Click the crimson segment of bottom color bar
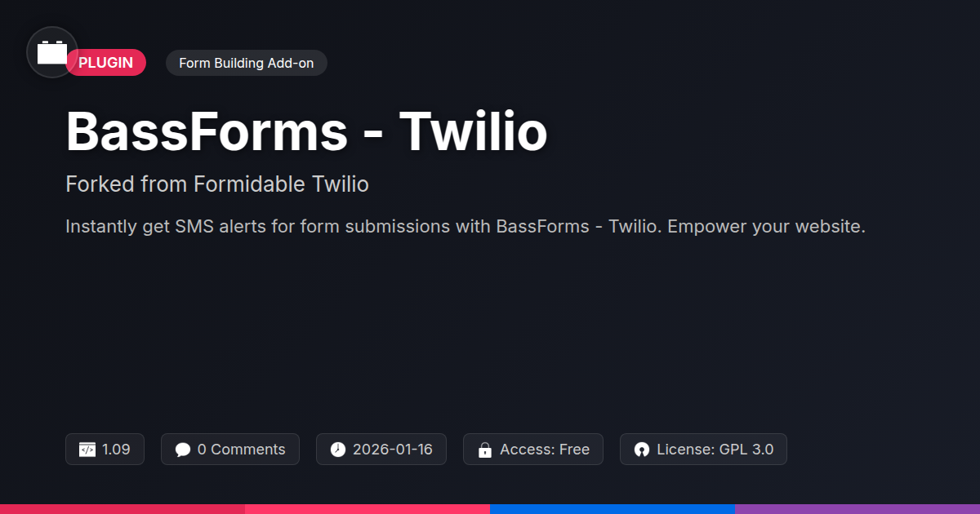 (122, 509)
